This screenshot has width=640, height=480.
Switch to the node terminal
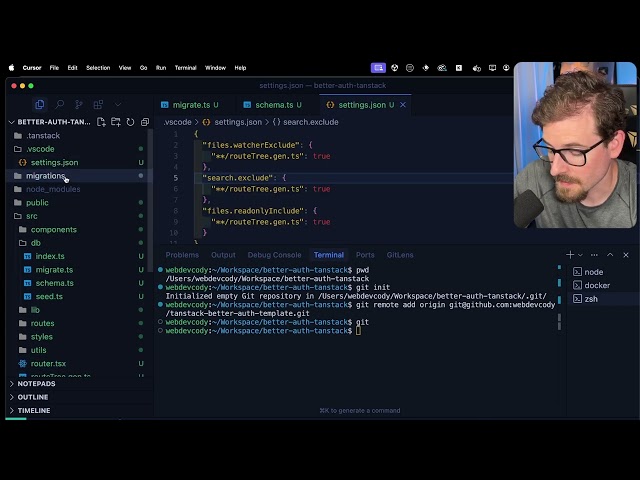click(x=603, y=272)
